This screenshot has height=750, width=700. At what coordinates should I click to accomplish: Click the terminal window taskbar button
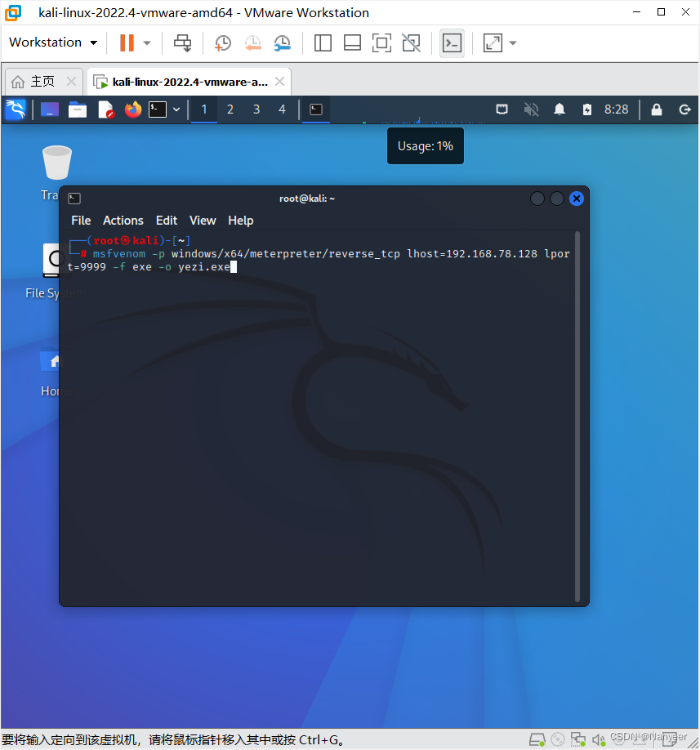(316, 109)
